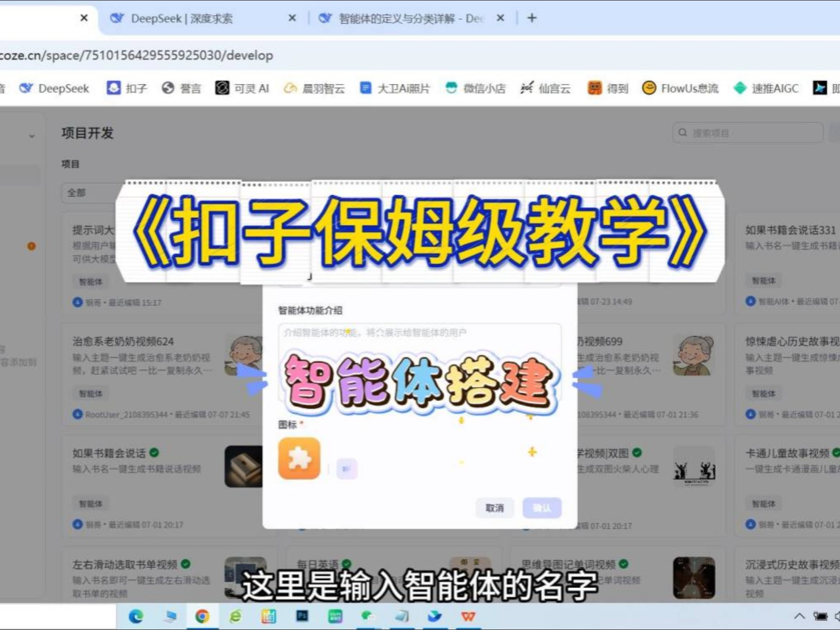Click the 项目开发 page heading
Image resolution: width=840 pixels, height=630 pixels.
pos(87,133)
